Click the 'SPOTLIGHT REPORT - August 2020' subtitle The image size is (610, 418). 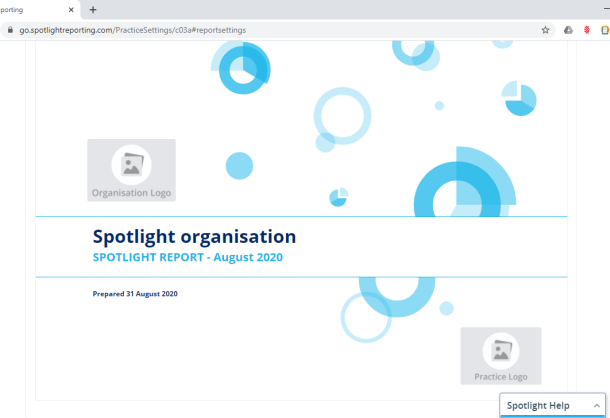187,258
